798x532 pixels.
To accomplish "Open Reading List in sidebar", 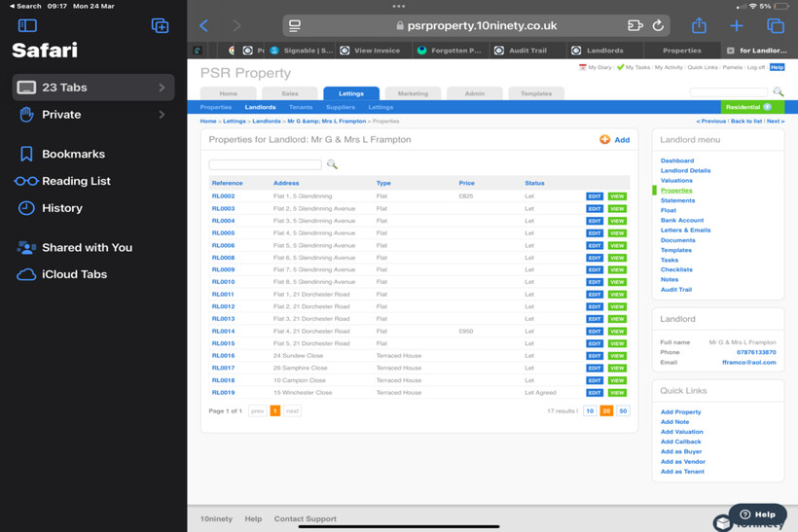I will 75,181.
